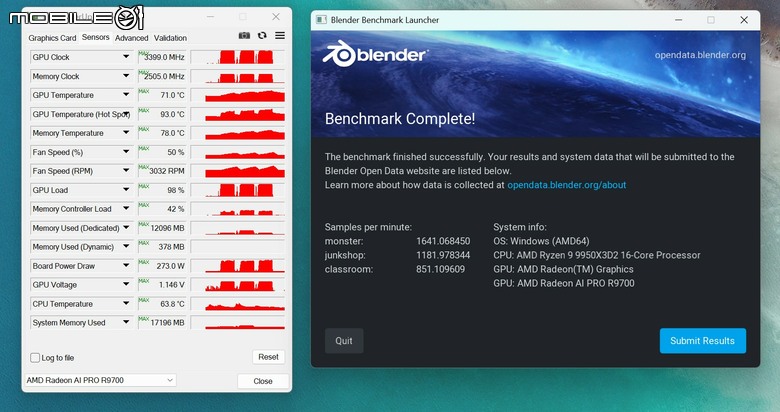Click the GPU-Z refresh icon
780x412 pixels.
[262, 35]
